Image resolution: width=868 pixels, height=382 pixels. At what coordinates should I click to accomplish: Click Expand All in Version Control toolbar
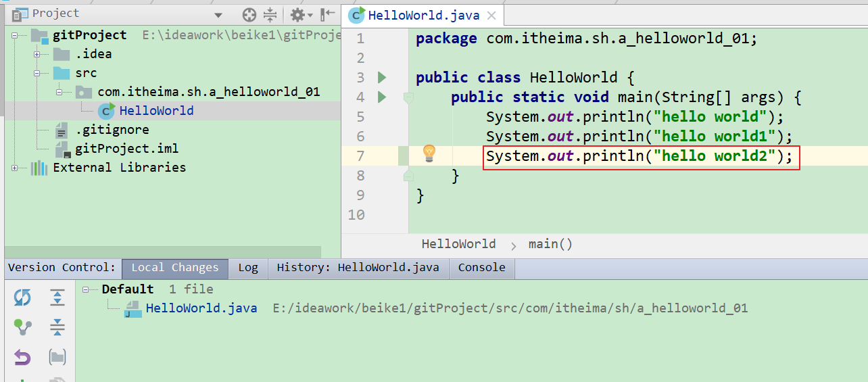(57, 297)
